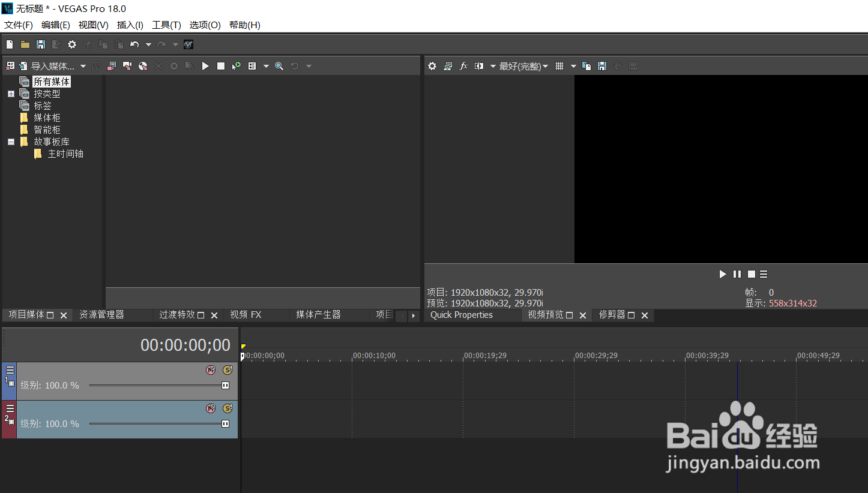Click track 1 级别 level slider handle
868x493 pixels.
(x=225, y=386)
